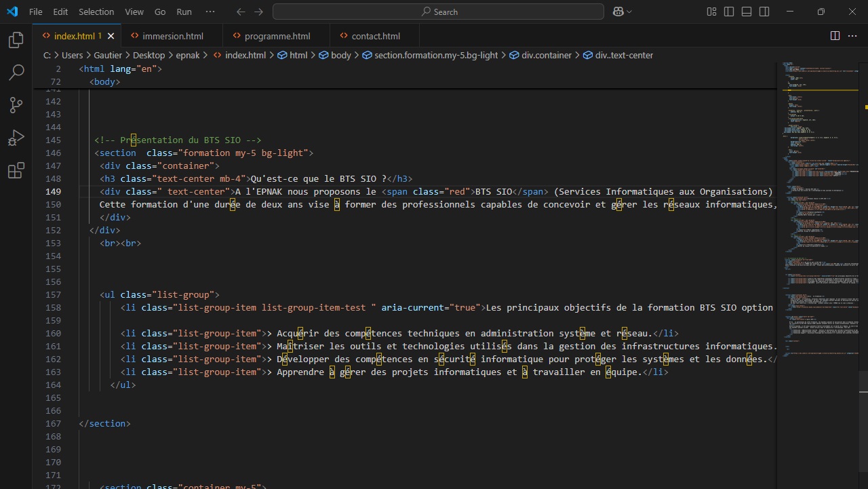Toggle the primary side bar
The width and height of the screenshot is (868, 489).
click(729, 12)
